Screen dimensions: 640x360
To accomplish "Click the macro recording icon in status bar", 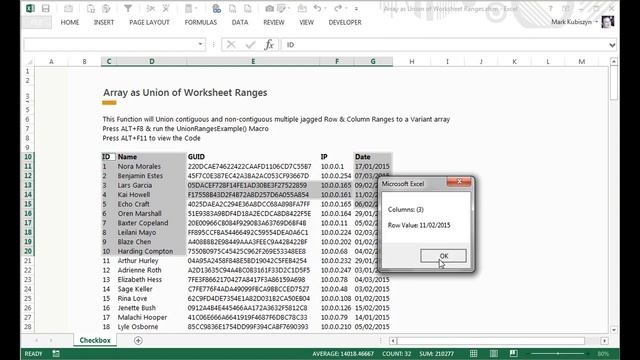I will (56, 353).
